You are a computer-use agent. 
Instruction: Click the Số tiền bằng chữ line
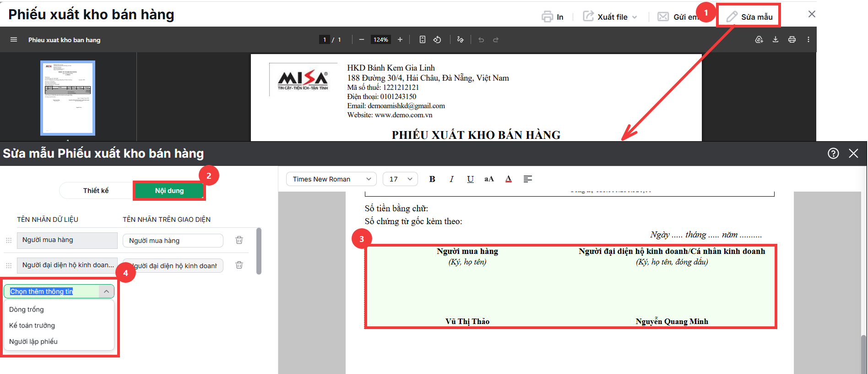click(x=396, y=209)
